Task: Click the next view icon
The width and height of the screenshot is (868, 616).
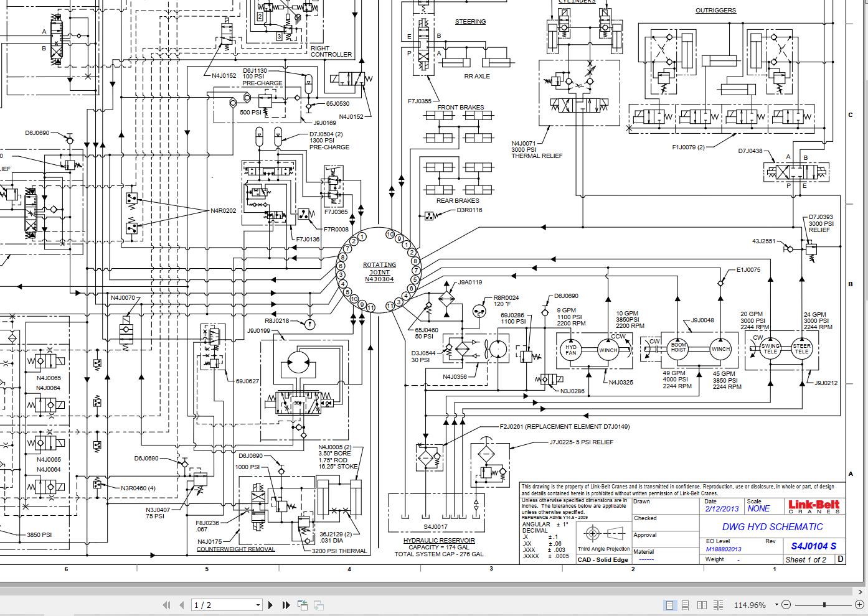Action: (318, 605)
